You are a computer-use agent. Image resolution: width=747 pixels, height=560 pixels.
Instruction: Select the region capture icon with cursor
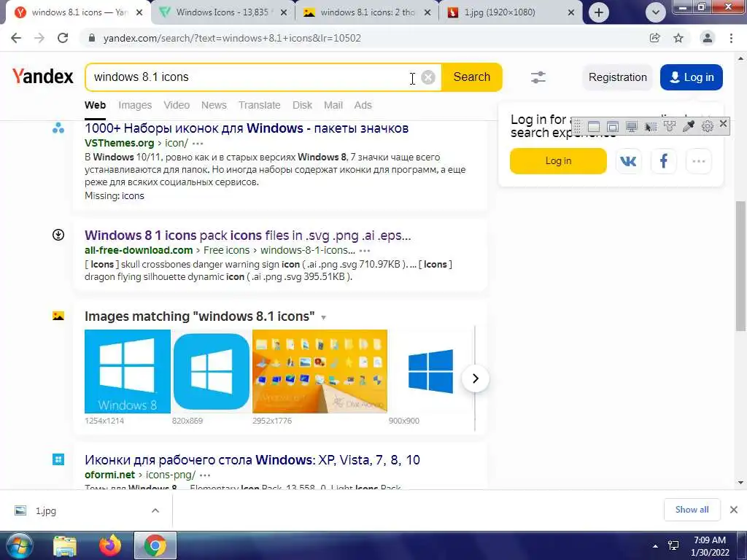pos(650,127)
